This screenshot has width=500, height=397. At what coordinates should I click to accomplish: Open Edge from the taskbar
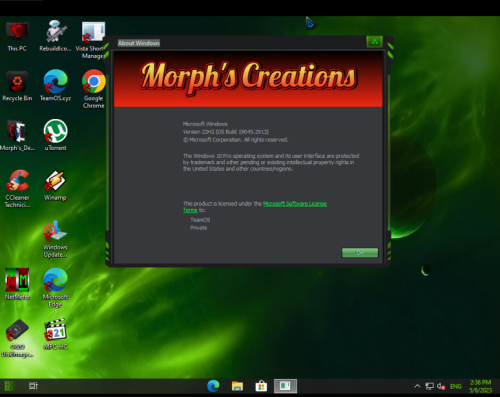click(x=213, y=386)
